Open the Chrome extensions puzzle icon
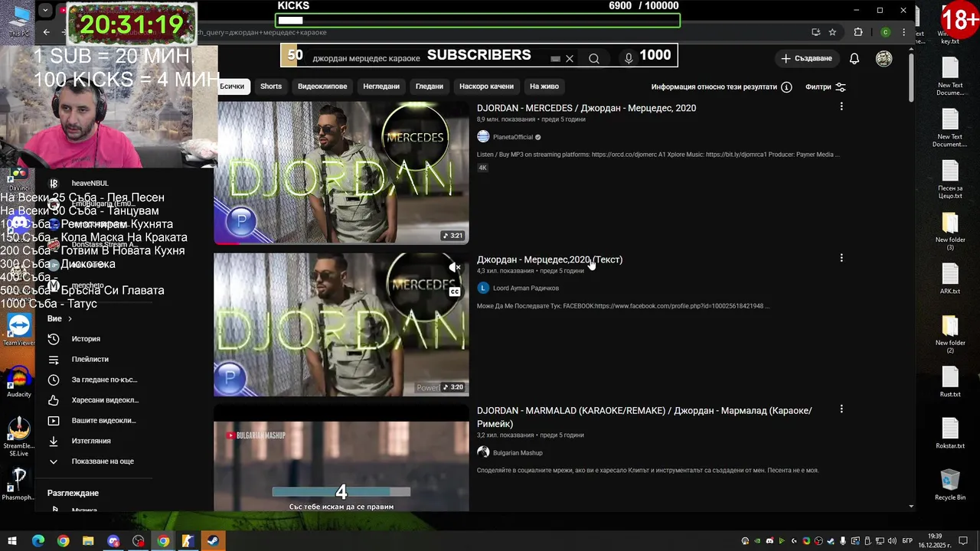This screenshot has height=551, width=980. [x=858, y=32]
